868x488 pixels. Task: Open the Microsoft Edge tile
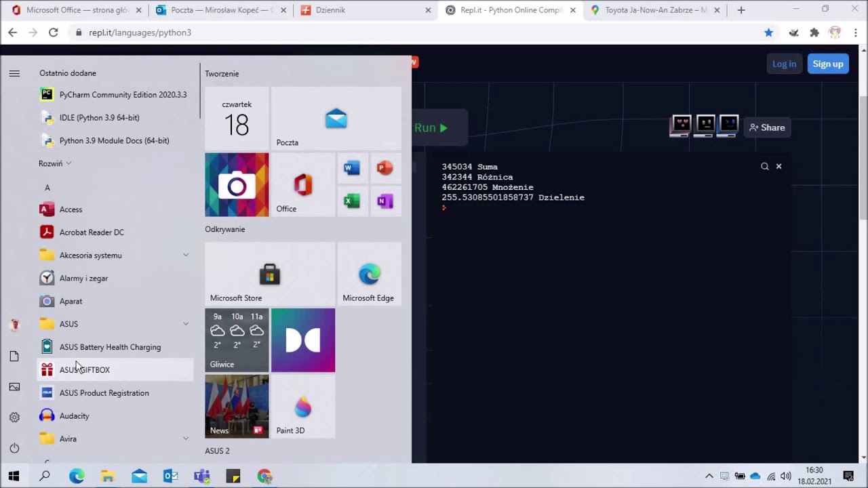[370, 274]
